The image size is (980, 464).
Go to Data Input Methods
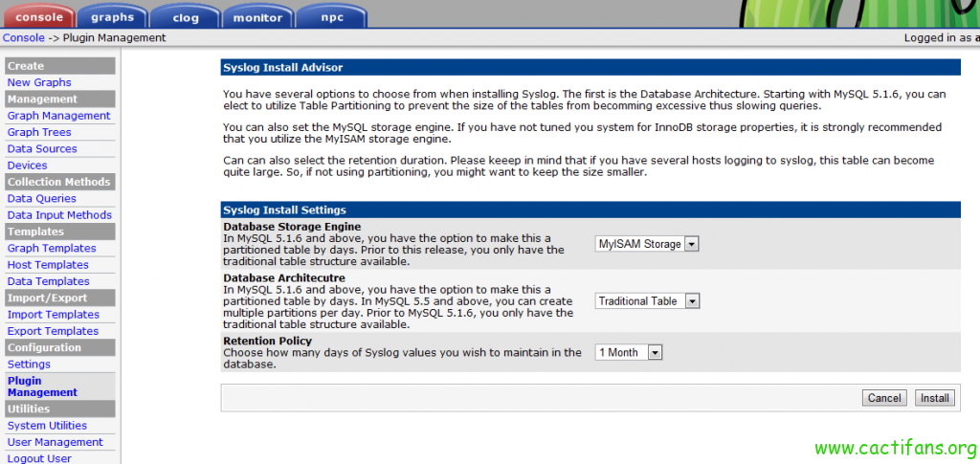[x=59, y=215]
